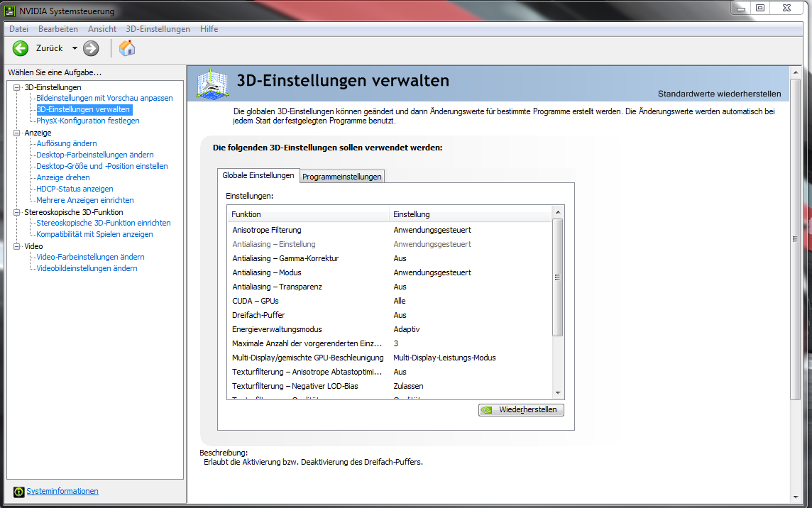
Task: Click the settings list scroll-down arrow
Action: [x=558, y=393]
